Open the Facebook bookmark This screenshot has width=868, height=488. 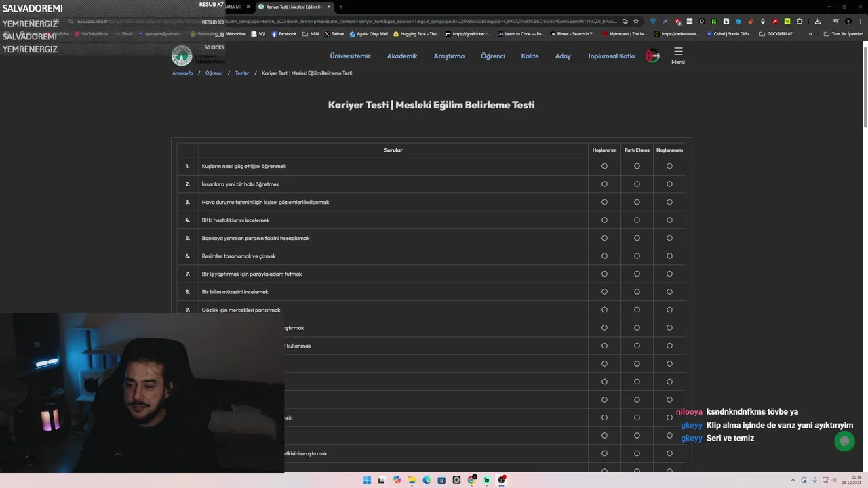coord(284,34)
